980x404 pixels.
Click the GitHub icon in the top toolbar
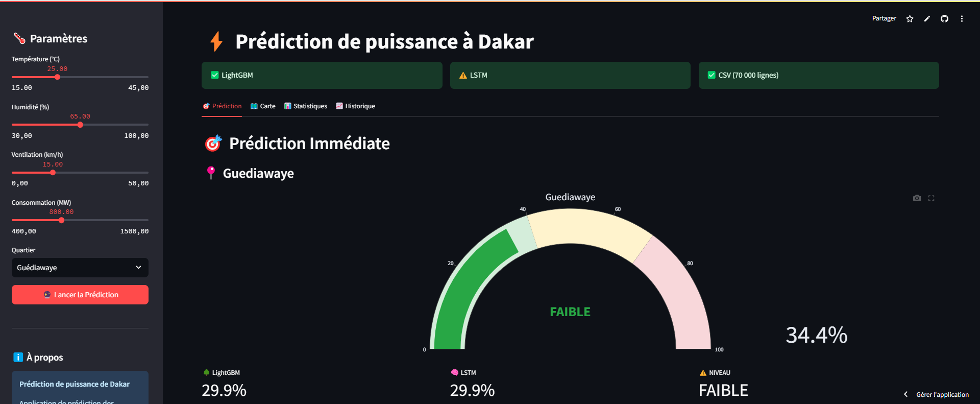click(x=944, y=18)
